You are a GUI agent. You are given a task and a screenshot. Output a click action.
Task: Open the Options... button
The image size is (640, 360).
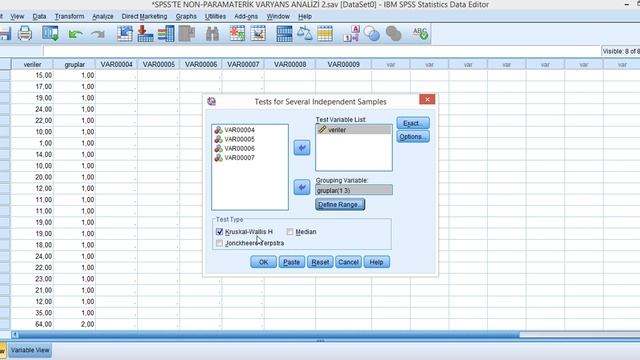pos(413,137)
